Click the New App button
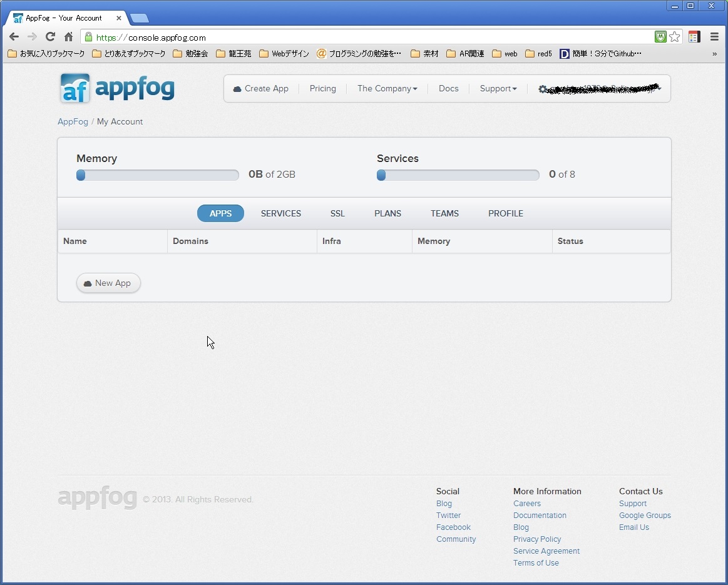 [108, 283]
